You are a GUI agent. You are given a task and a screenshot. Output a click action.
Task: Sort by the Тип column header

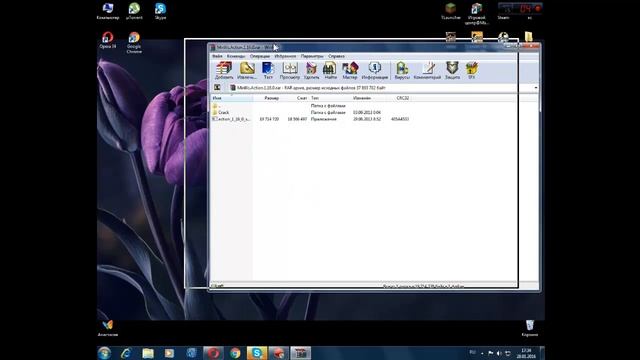click(x=330, y=98)
